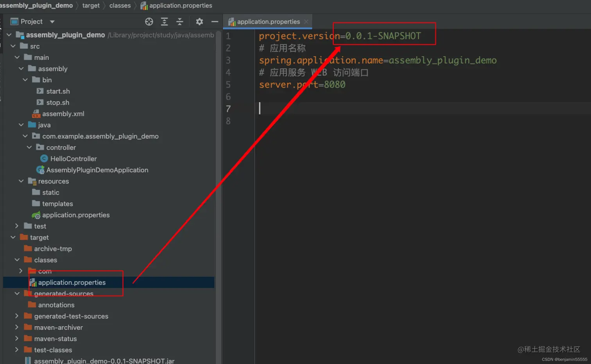Collapse the com.example.assembly_plugin_demo package
Screen dimensions: 591x364
[x=25, y=136]
